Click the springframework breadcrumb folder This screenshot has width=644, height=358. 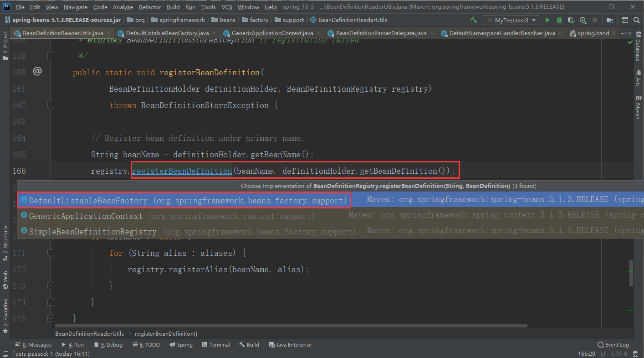[x=178, y=20]
